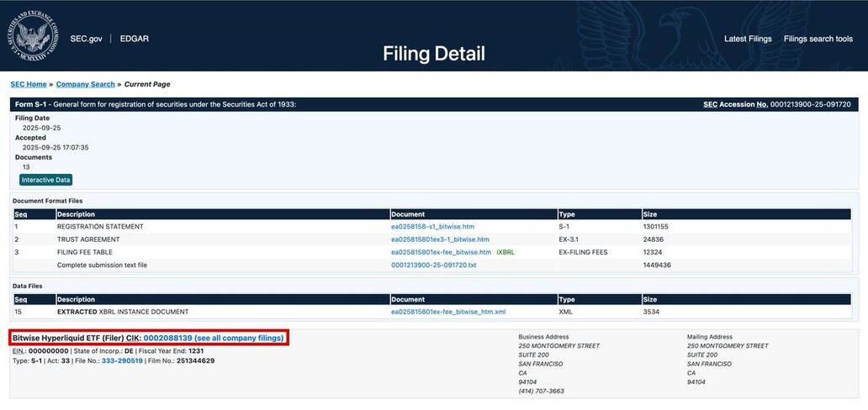The width and height of the screenshot is (868, 410).
Task: Click Seq header in Document Format Files
Action: 20,214
